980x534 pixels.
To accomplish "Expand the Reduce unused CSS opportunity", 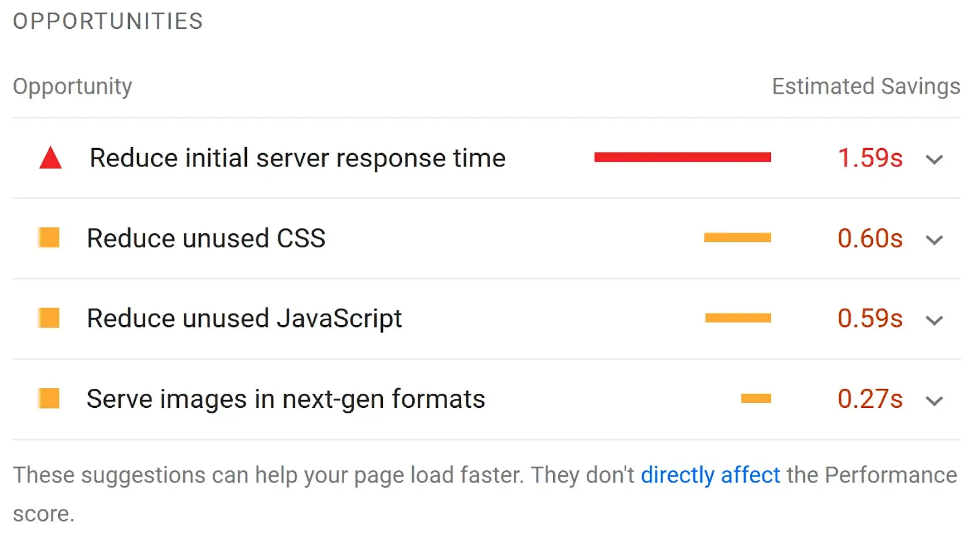I will pyautogui.click(x=934, y=240).
